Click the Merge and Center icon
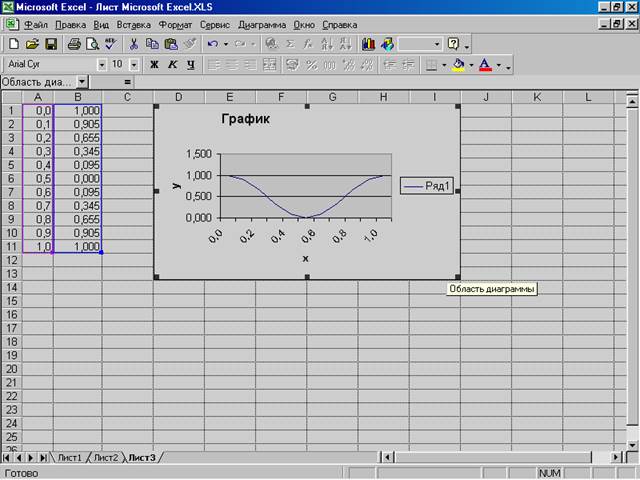Screen dimensions: 640x480 pos(269,64)
